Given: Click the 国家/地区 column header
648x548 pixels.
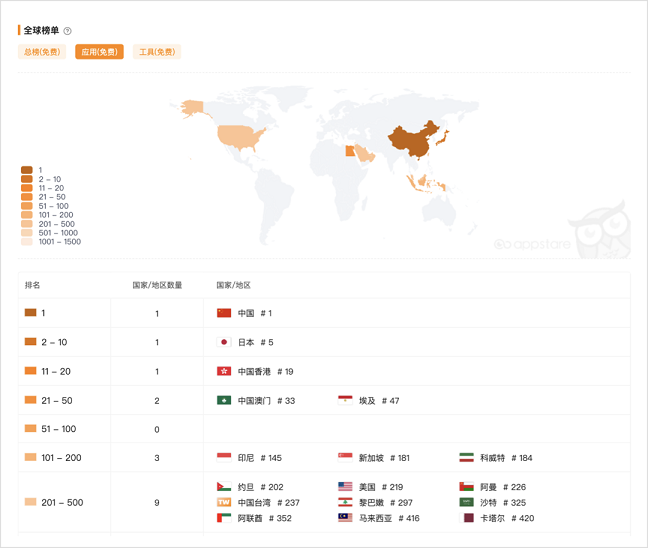Looking at the screenshot, I should pyautogui.click(x=233, y=285).
